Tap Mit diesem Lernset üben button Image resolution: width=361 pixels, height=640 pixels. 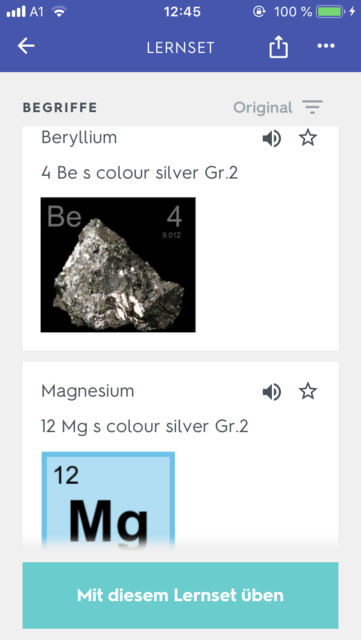click(x=180, y=596)
